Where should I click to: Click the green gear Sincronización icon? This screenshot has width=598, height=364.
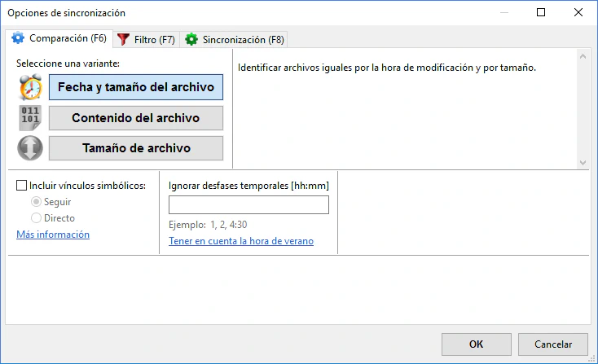click(x=191, y=39)
